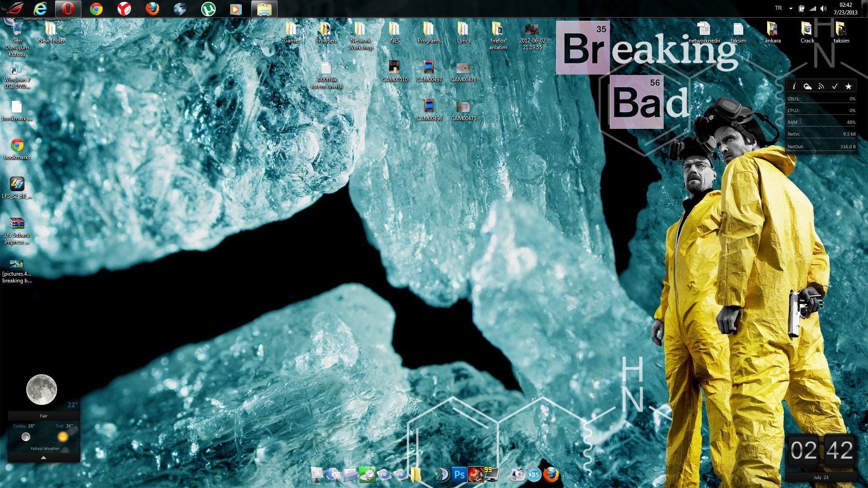Select Lfs Subaru Impreza archive
868x488 pixels.
click(17, 230)
